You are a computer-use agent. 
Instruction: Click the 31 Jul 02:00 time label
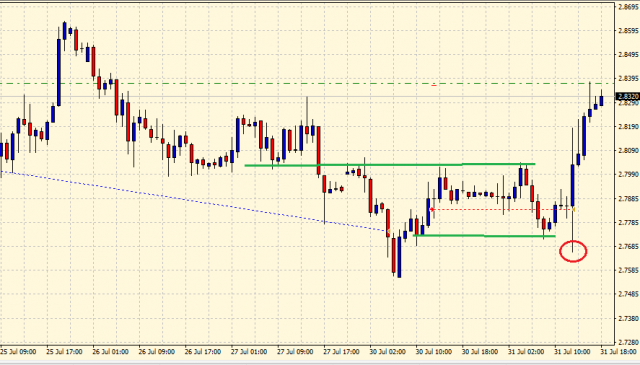click(526, 352)
